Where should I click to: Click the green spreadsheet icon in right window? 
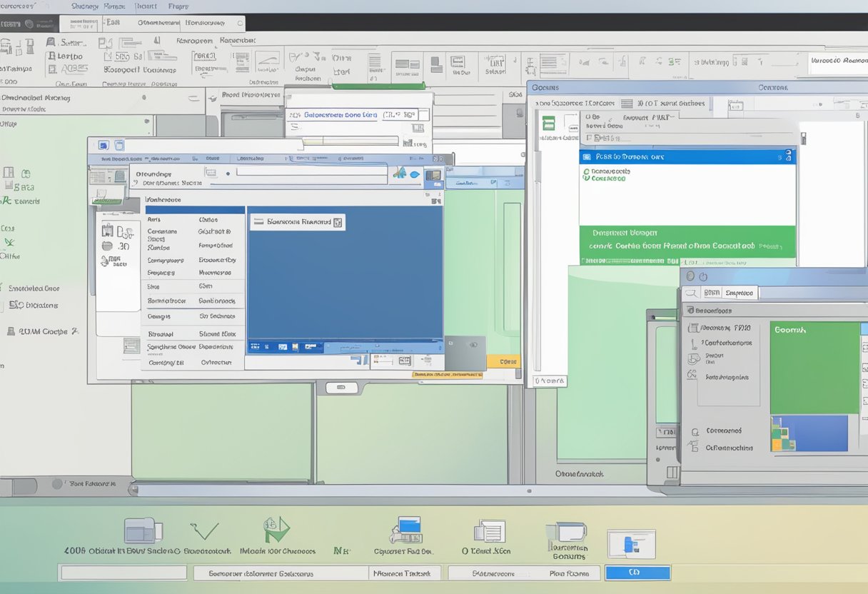tap(549, 124)
